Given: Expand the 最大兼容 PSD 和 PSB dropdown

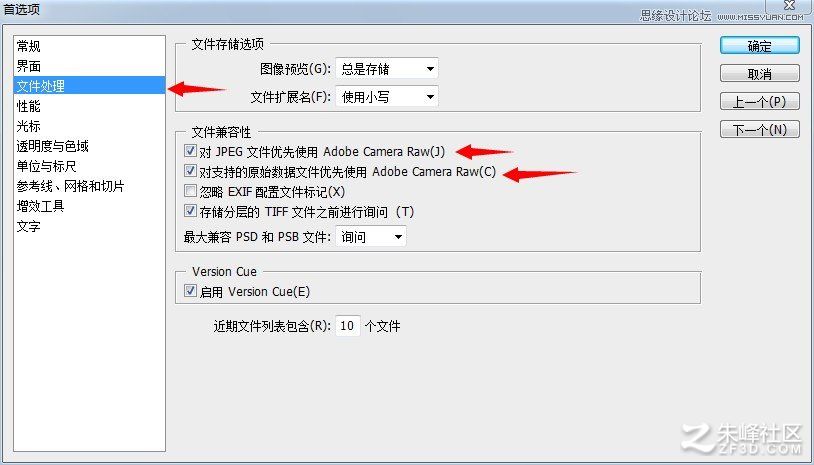Looking at the screenshot, I should (x=371, y=237).
